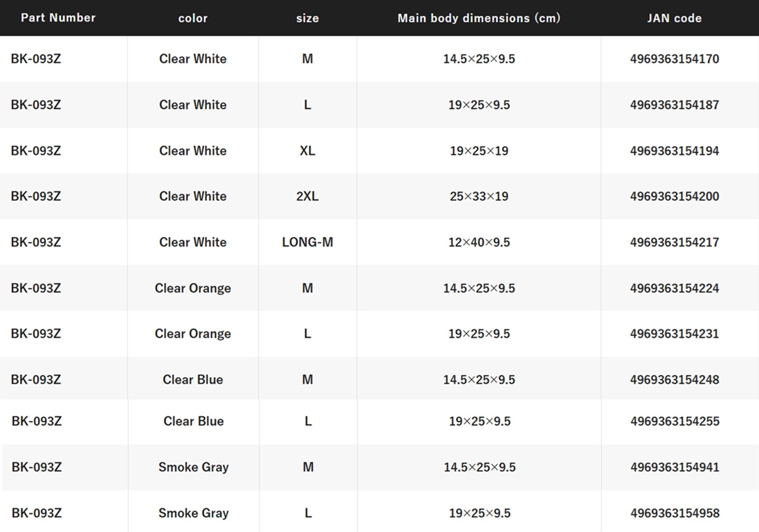
Task: Click the Part Number column header
Action: pyautogui.click(x=58, y=18)
